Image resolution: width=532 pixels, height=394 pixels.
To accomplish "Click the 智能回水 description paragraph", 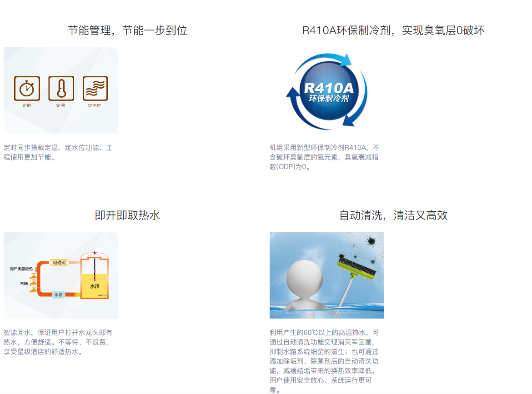I will point(58,342).
